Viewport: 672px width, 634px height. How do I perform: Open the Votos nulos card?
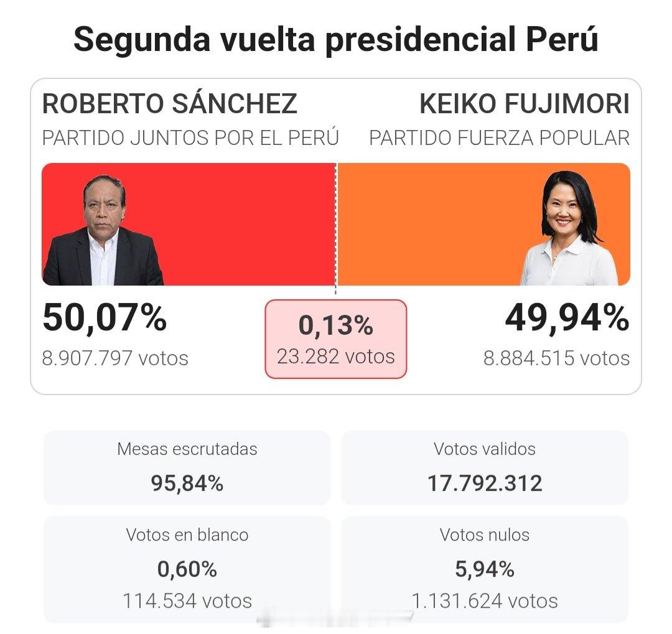pyautogui.click(x=485, y=569)
